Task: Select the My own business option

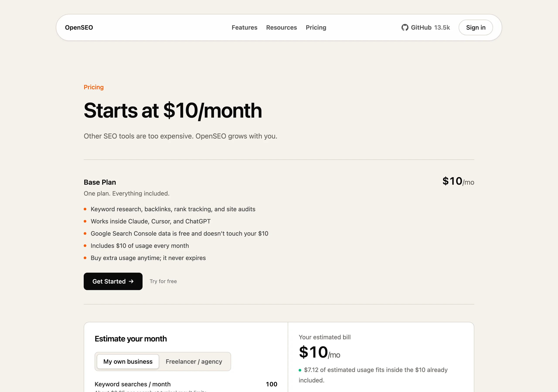Action: (128, 361)
